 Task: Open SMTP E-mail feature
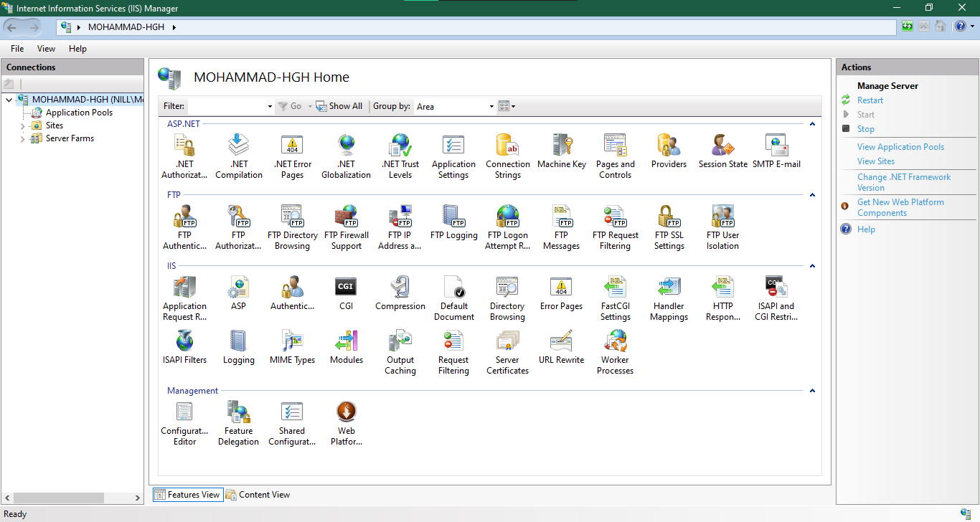[776, 151]
